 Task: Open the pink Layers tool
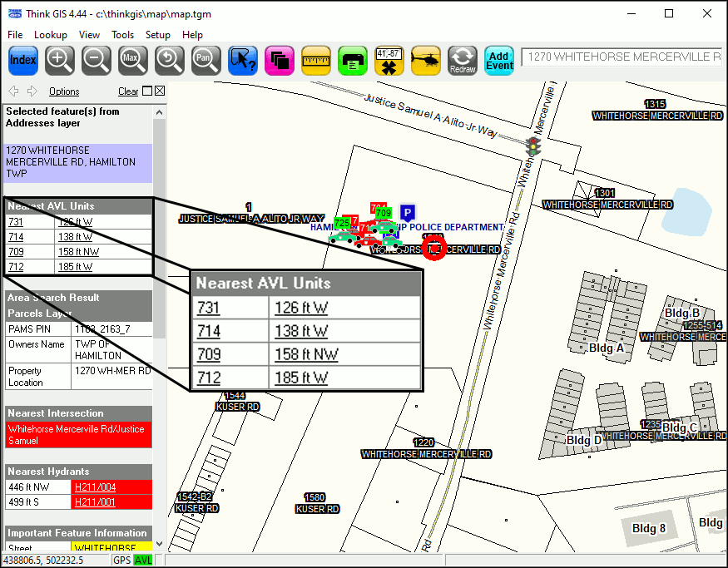tap(279, 60)
